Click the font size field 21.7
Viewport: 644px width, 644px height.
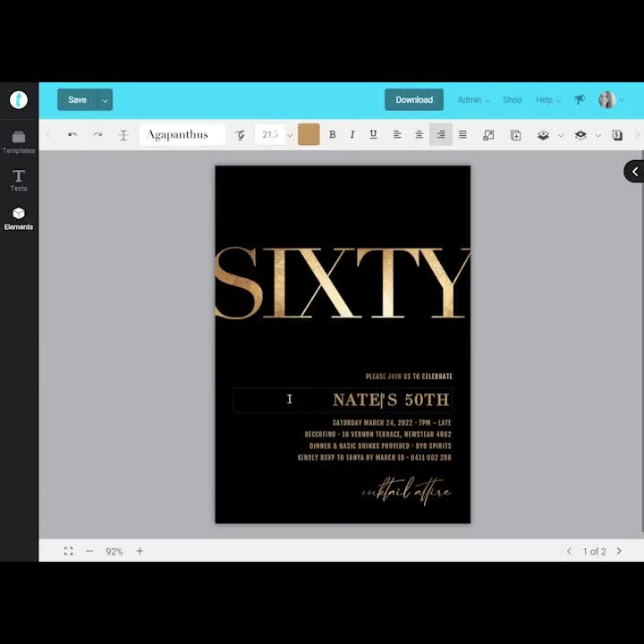[x=270, y=135]
